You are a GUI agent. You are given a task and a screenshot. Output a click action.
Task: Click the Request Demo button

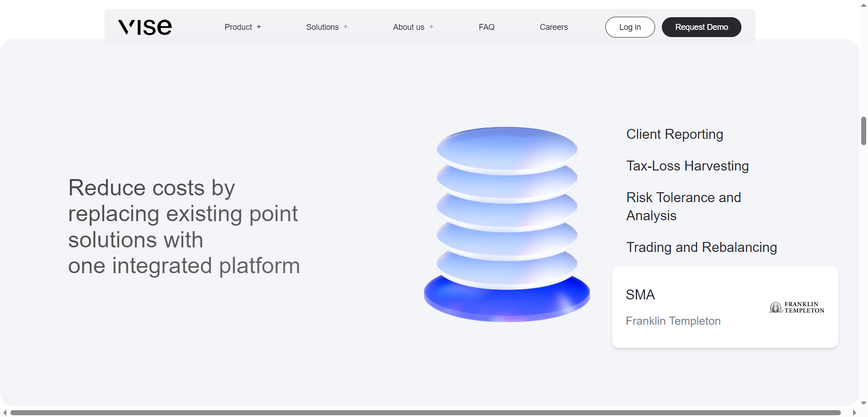click(x=701, y=27)
